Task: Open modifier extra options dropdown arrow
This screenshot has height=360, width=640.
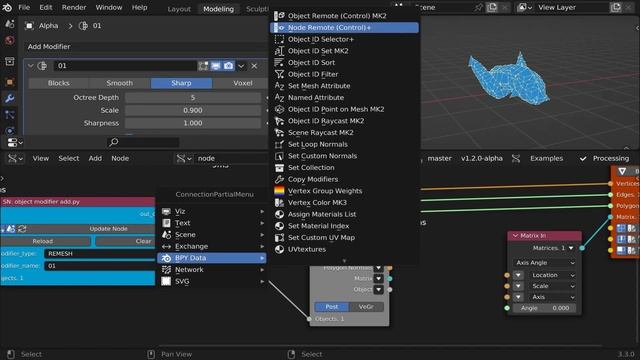Action: 241,66
